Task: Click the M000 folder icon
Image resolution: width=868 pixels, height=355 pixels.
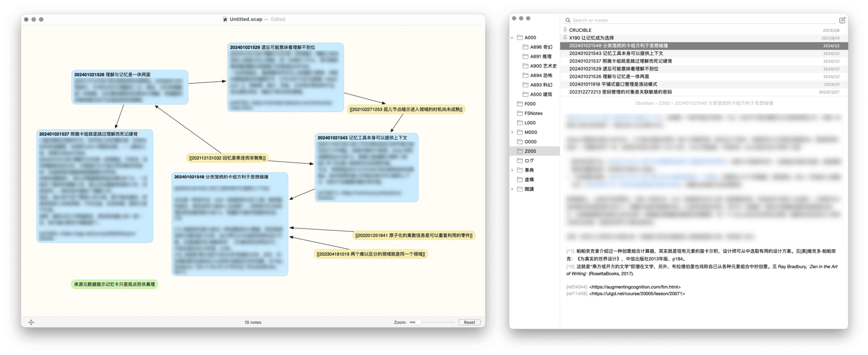Action: click(520, 132)
